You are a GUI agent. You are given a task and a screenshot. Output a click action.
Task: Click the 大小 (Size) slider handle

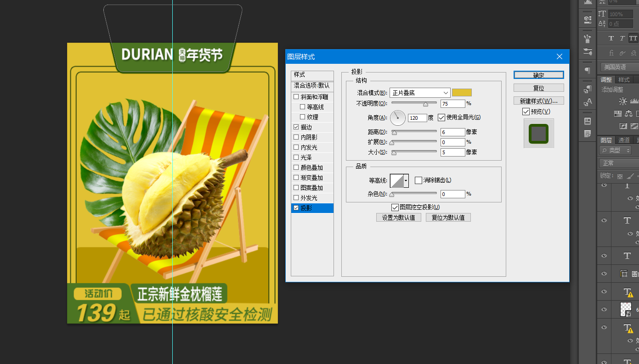coord(394,153)
